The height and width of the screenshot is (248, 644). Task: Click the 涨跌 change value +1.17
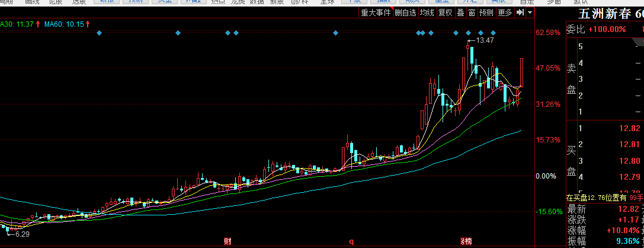point(629,220)
